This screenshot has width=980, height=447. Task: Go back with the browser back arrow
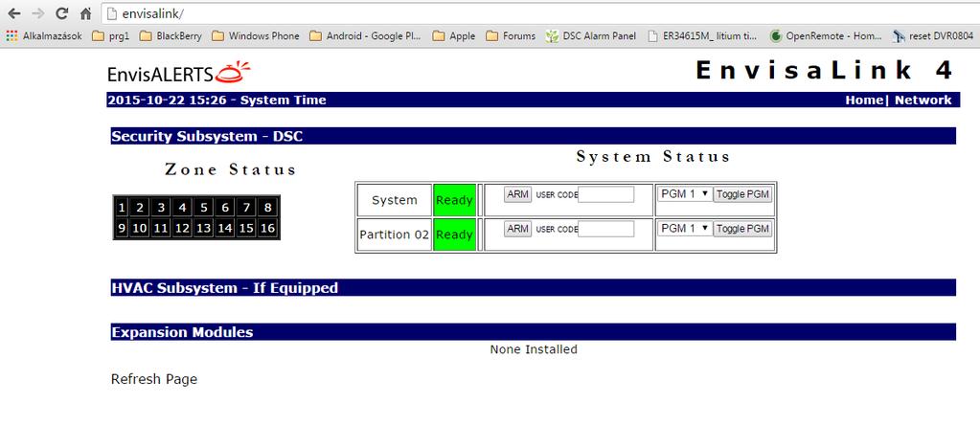(x=13, y=13)
